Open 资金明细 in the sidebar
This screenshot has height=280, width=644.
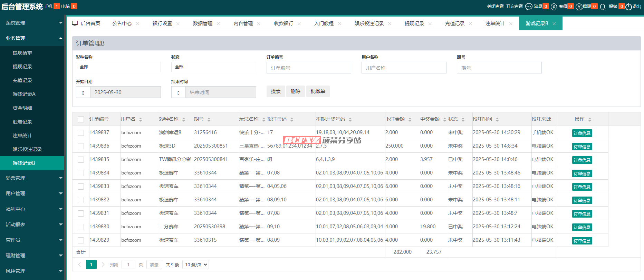pos(22,108)
